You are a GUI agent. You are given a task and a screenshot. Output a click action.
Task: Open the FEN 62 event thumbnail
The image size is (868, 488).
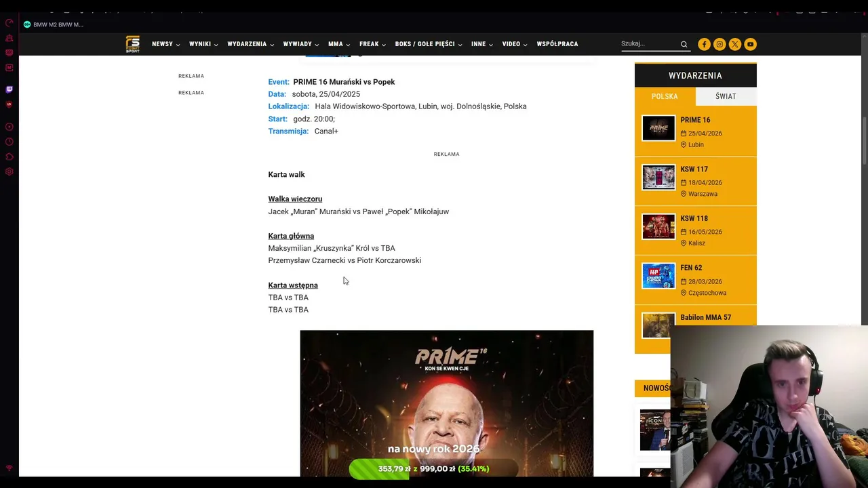click(658, 276)
